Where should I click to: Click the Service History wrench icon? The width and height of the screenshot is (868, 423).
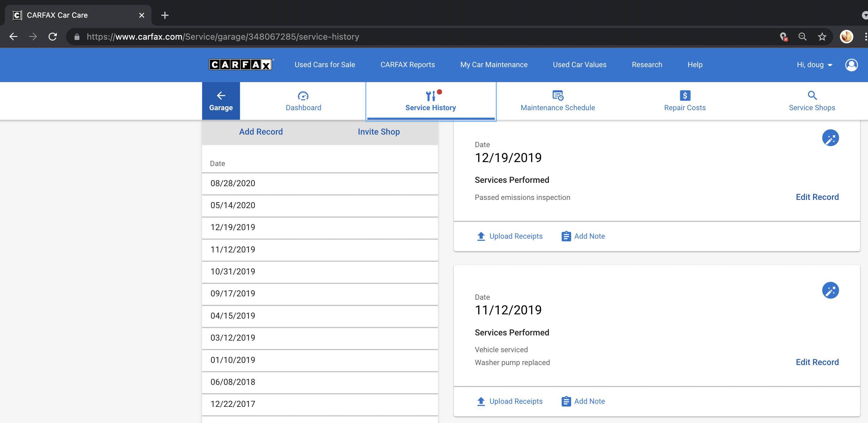(431, 96)
